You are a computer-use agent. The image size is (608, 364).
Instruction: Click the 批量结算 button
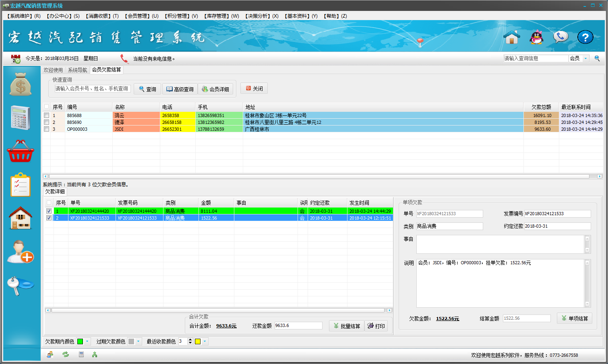346,326
